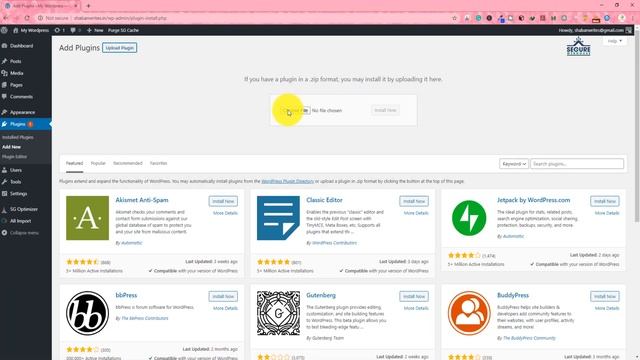This screenshot has width=640, height=360.
Task: Open the Howdy user account menu
Action: 595,30
